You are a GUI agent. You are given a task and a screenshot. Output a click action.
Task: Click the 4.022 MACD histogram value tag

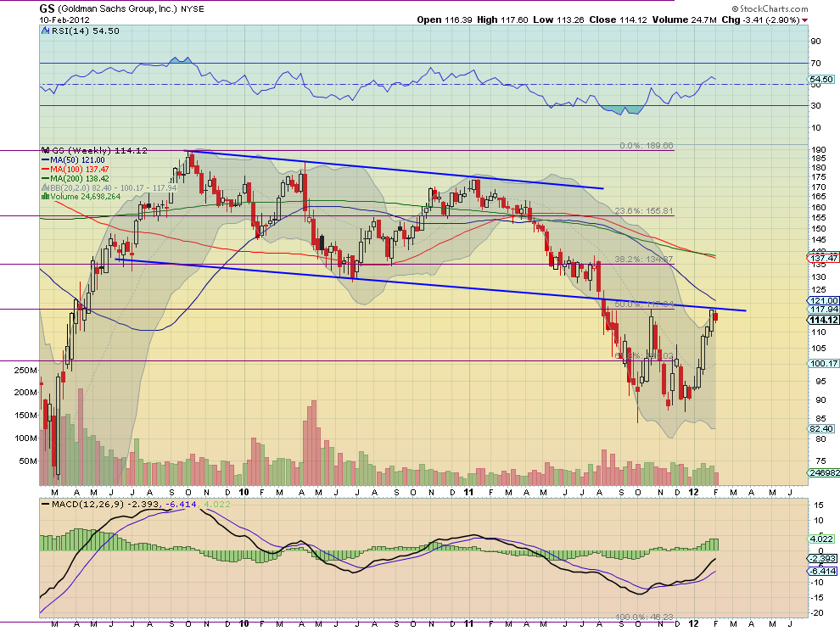(x=822, y=539)
